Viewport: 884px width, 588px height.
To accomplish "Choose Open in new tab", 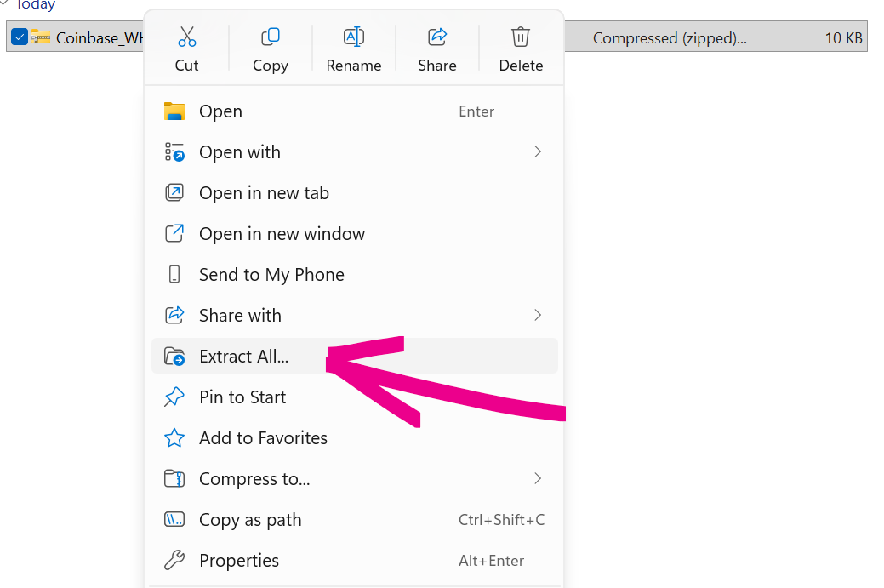I will coord(264,193).
